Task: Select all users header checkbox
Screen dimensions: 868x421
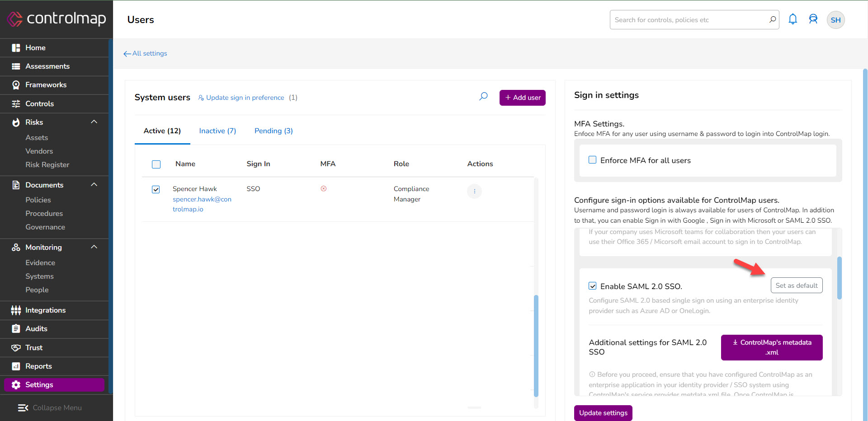Action: (x=156, y=164)
